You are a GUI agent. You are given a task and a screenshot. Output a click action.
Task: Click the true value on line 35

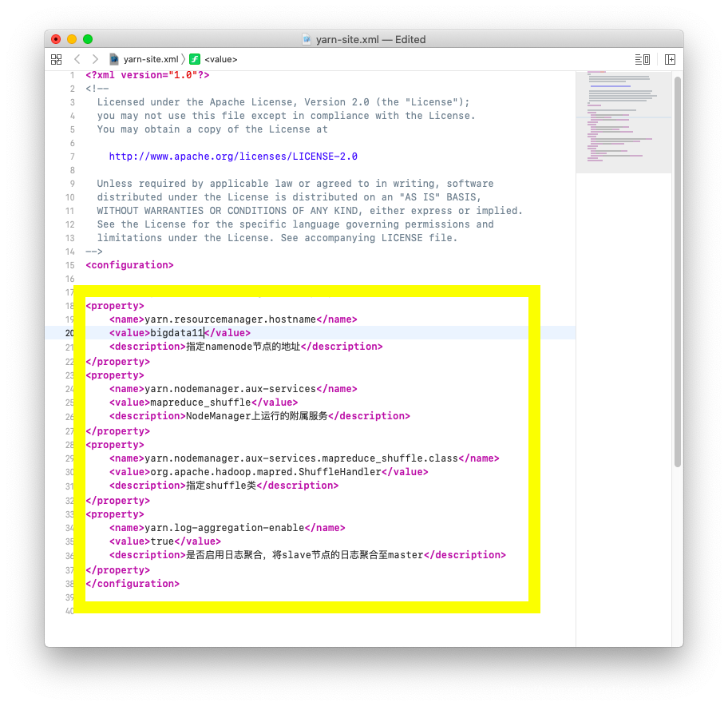tap(162, 541)
